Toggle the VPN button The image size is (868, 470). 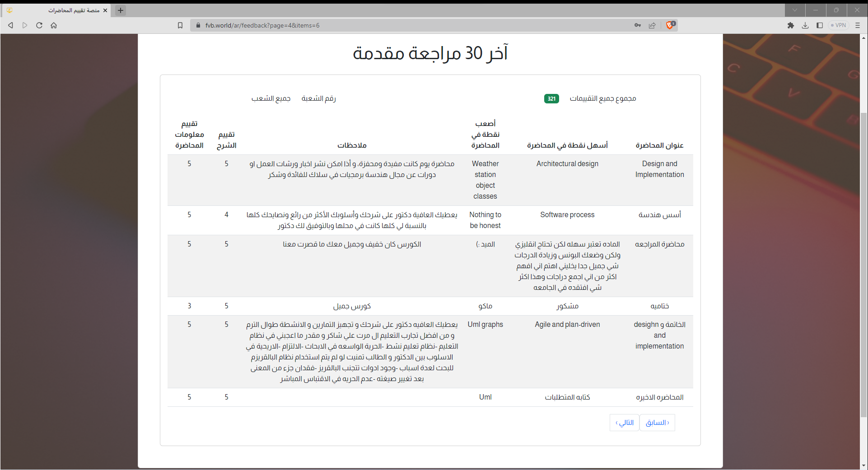point(839,25)
